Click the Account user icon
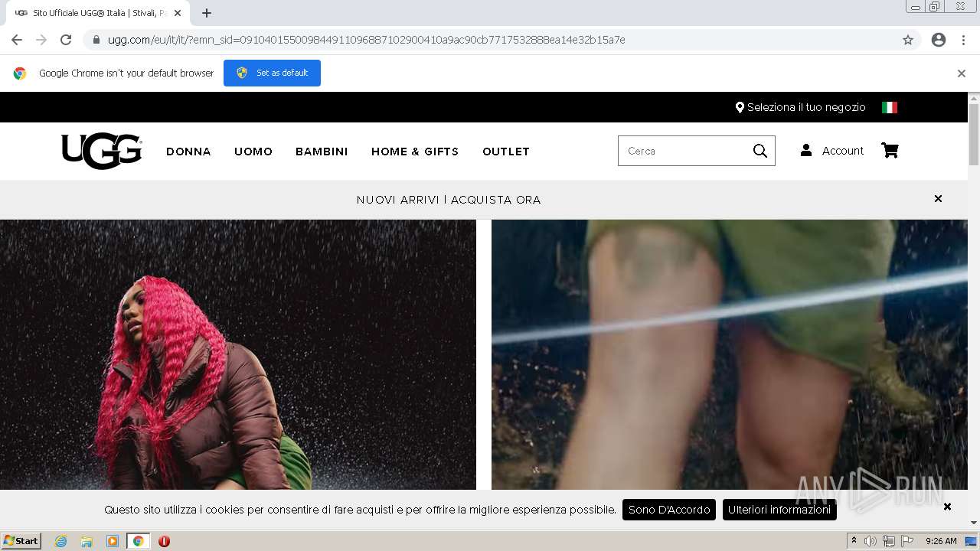 point(806,151)
